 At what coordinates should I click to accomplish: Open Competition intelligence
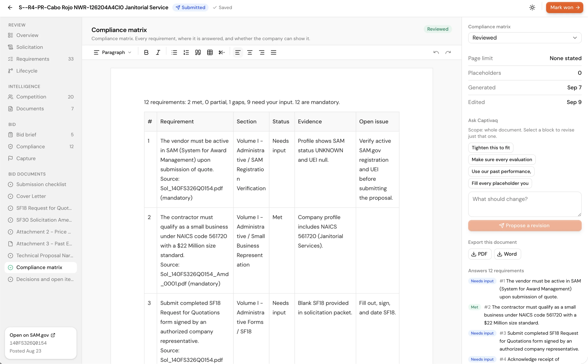[x=41, y=97]
